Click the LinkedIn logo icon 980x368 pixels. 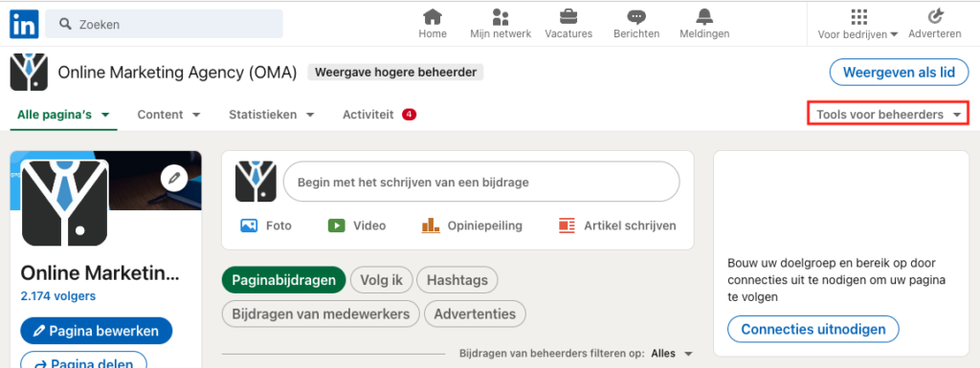coord(24,24)
